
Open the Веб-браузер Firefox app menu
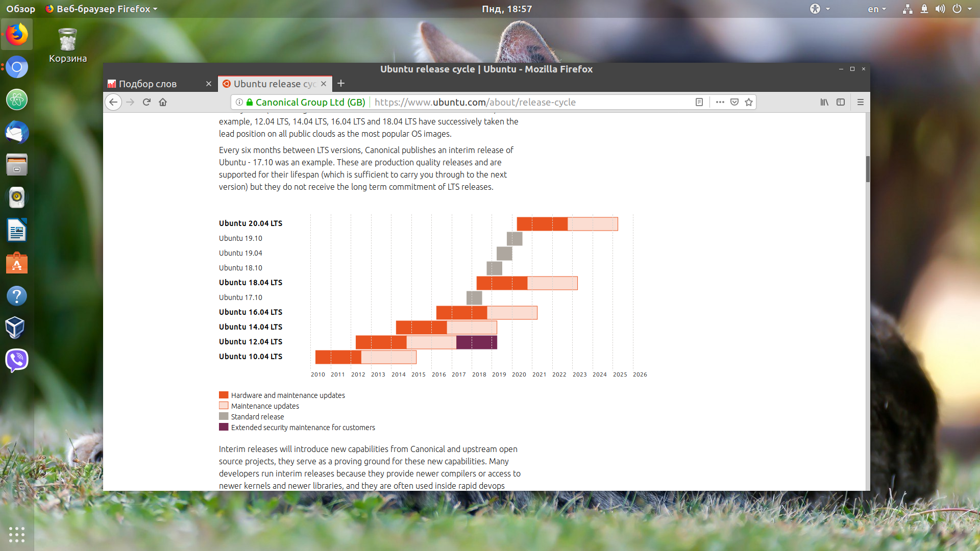coord(101,9)
